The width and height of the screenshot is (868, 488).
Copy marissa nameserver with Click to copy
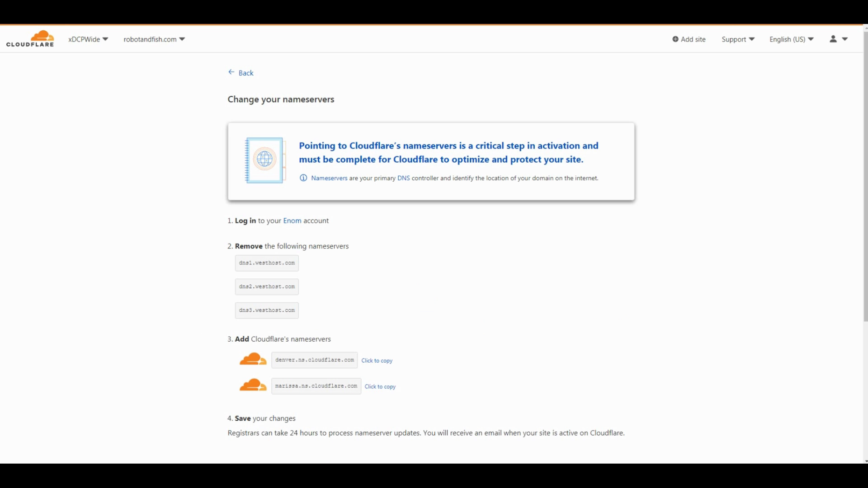click(x=380, y=386)
